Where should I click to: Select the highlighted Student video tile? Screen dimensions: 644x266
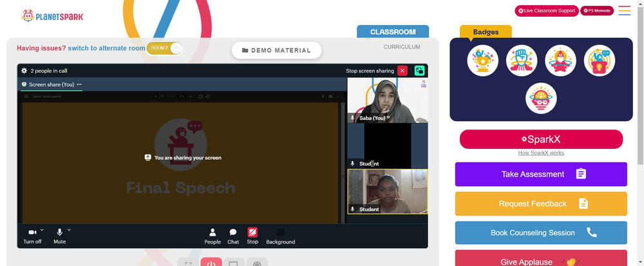[x=387, y=192]
